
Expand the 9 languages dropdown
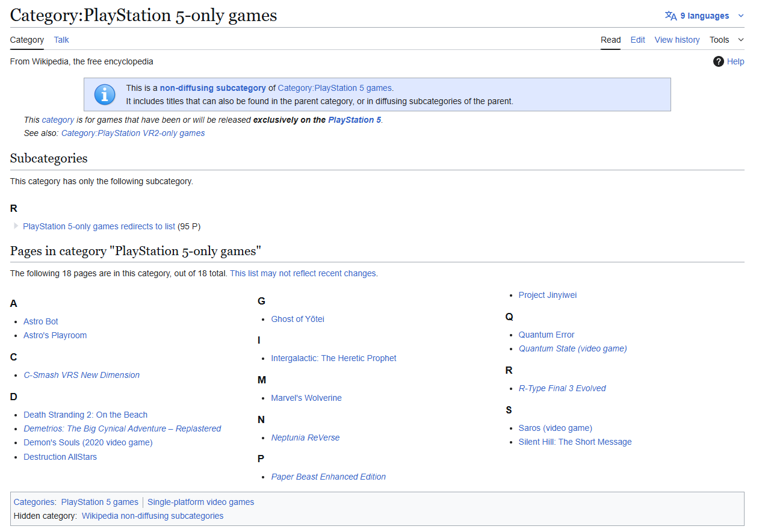coord(705,16)
